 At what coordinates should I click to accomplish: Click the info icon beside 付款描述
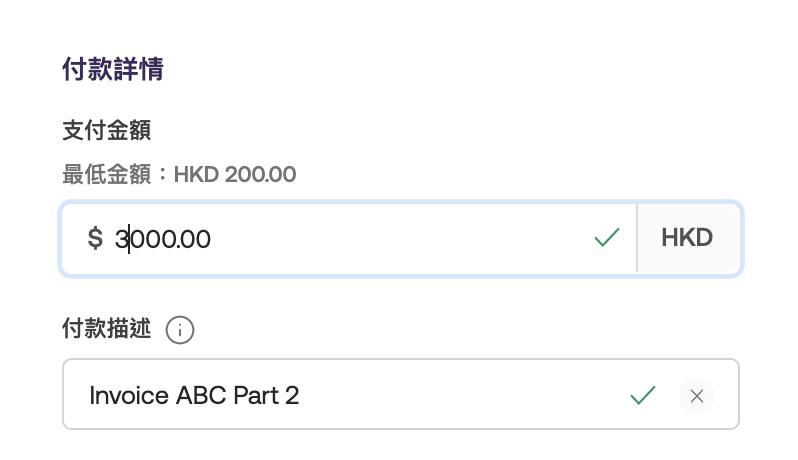tap(180, 330)
